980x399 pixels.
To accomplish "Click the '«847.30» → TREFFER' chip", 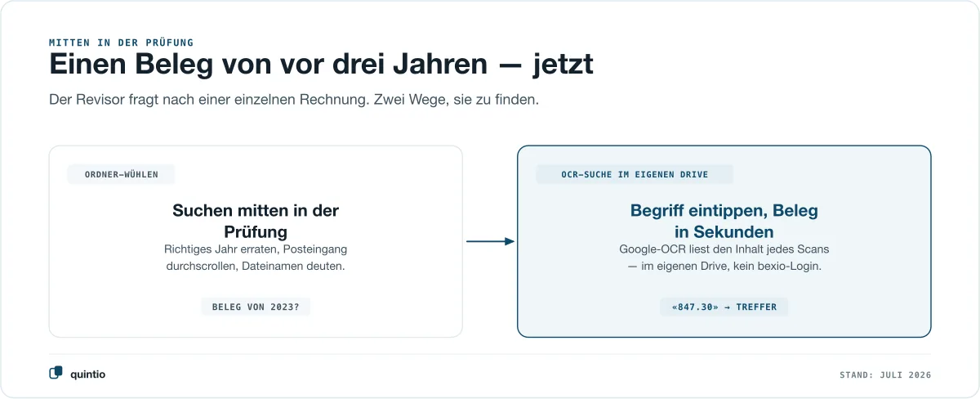I will [724, 307].
